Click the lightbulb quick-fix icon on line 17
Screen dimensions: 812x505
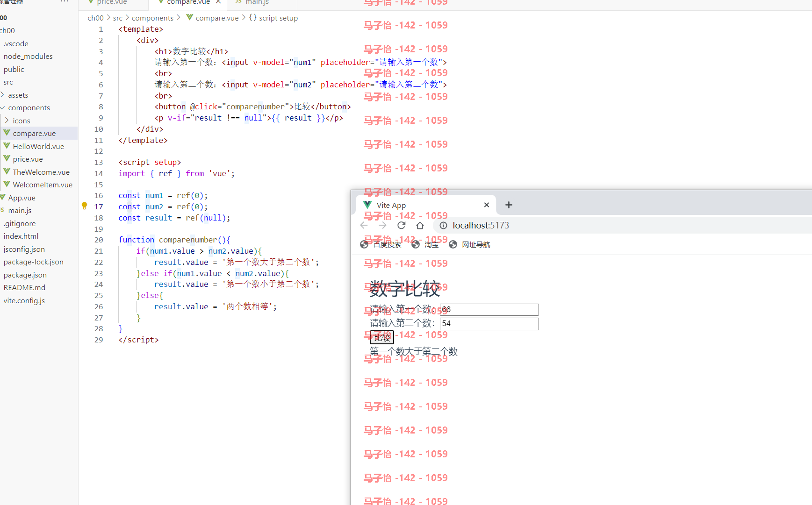pos(85,206)
